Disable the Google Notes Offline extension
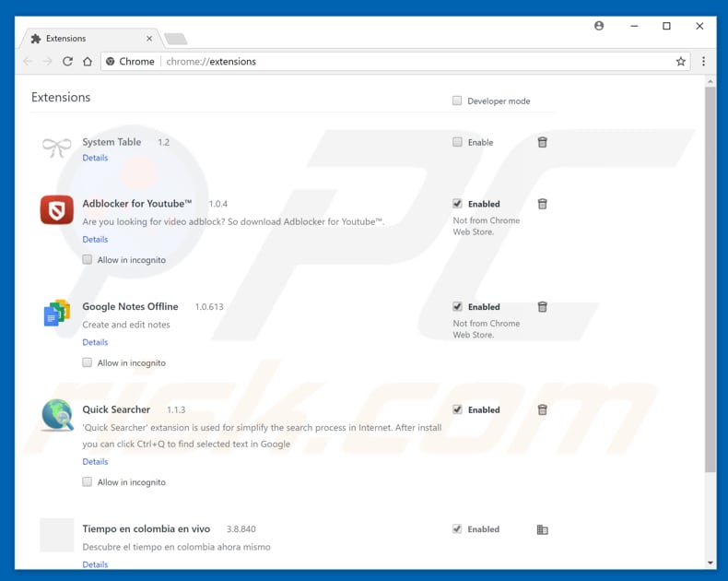 point(457,306)
